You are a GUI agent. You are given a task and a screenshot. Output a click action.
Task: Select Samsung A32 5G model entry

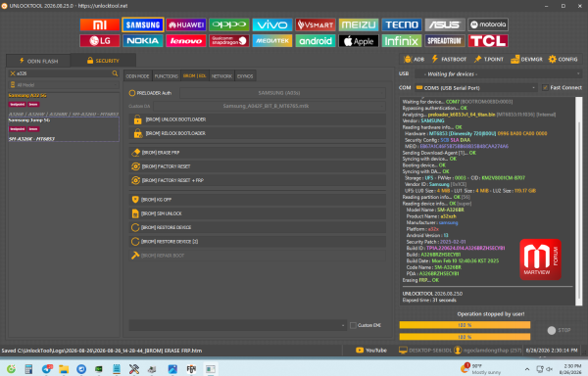[64, 104]
